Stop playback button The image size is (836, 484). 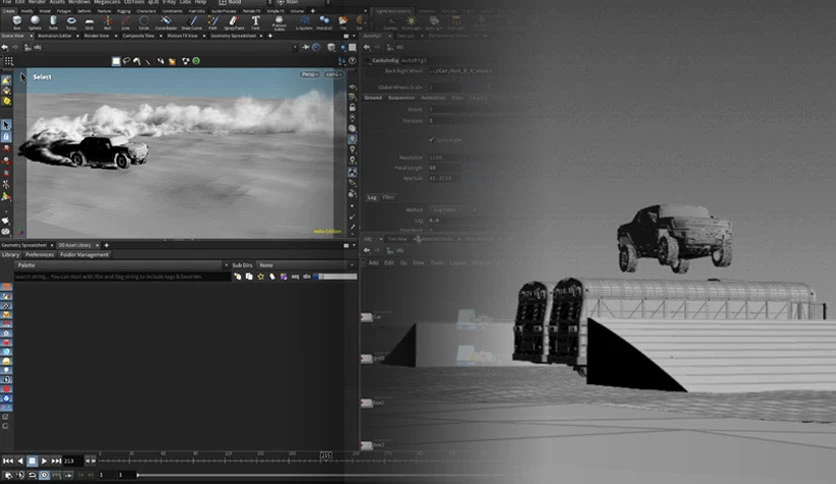point(32,461)
